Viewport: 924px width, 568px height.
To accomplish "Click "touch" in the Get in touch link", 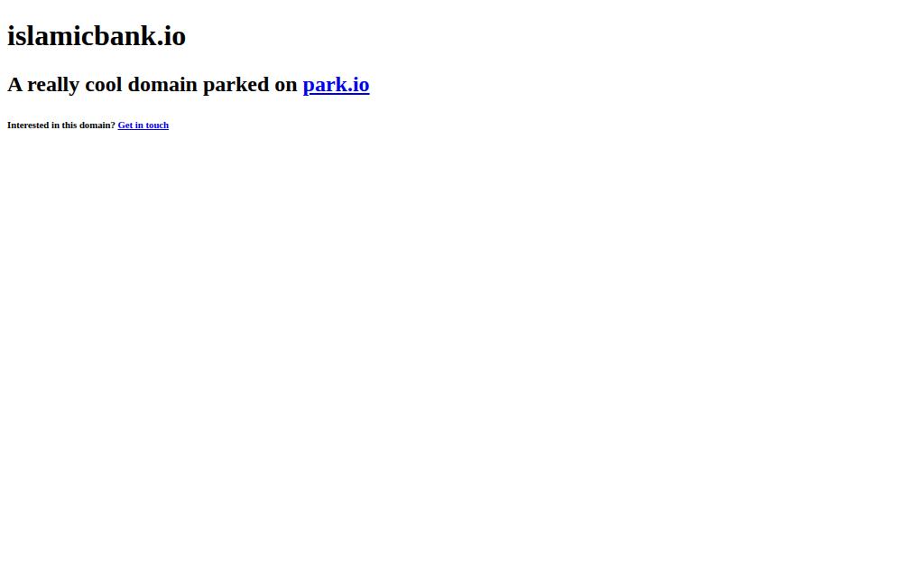I will (157, 125).
